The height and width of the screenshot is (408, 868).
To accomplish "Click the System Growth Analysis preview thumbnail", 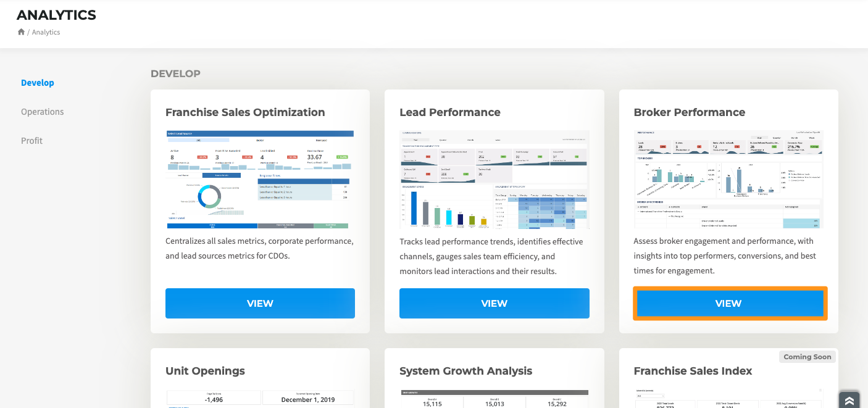I will pos(495,399).
